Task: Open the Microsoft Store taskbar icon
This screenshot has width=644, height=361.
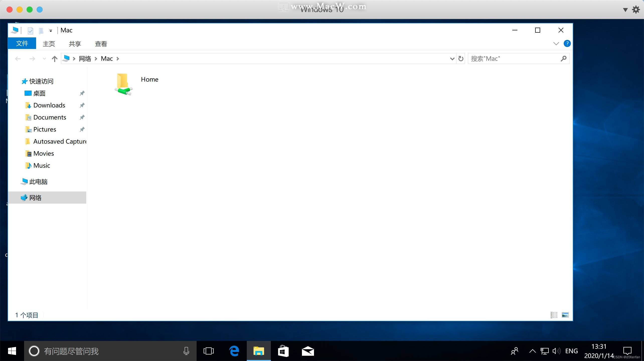Action: (x=283, y=351)
